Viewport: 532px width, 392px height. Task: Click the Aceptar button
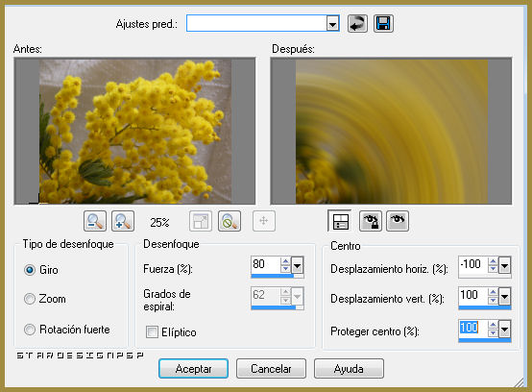tap(193, 369)
